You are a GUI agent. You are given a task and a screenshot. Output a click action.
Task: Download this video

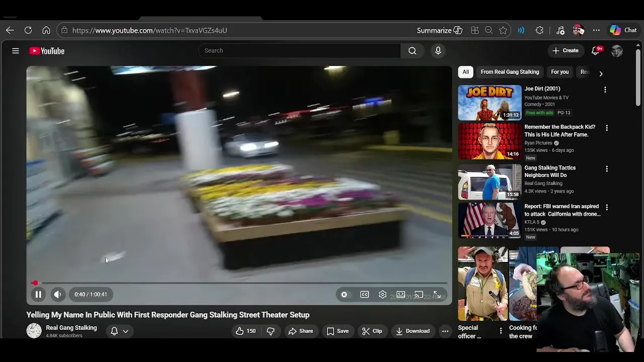pos(413,331)
